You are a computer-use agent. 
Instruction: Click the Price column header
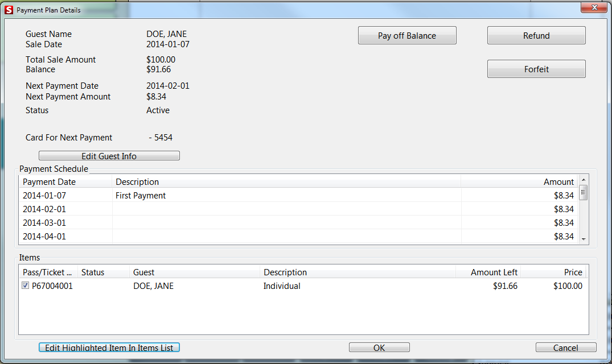click(x=554, y=272)
